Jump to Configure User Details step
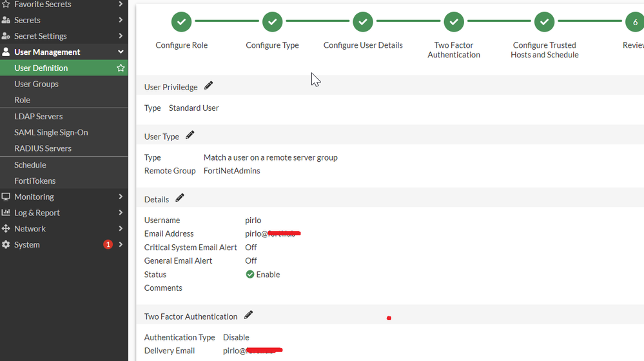 [363, 22]
